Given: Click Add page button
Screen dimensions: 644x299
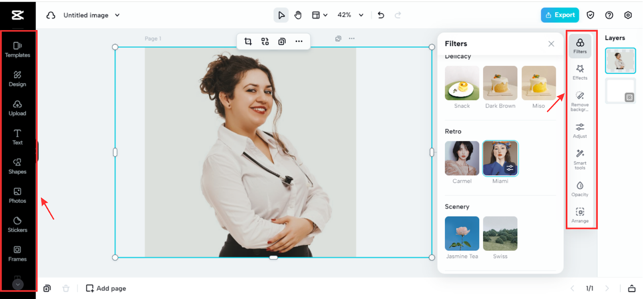Looking at the screenshot, I should (106, 288).
